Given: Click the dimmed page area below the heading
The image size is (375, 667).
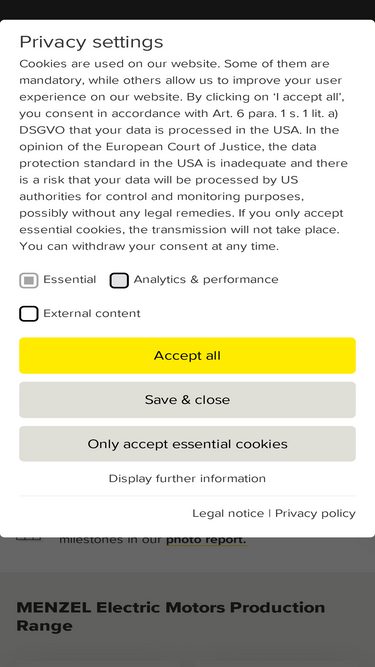Looking at the screenshot, I should (188, 651).
